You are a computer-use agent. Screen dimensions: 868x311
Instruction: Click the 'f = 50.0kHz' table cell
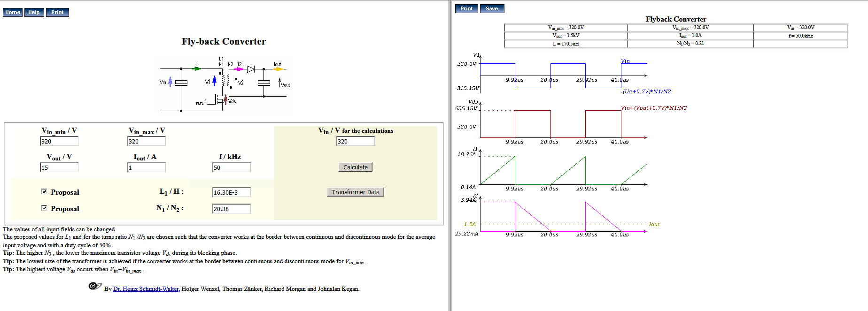pyautogui.click(x=801, y=36)
